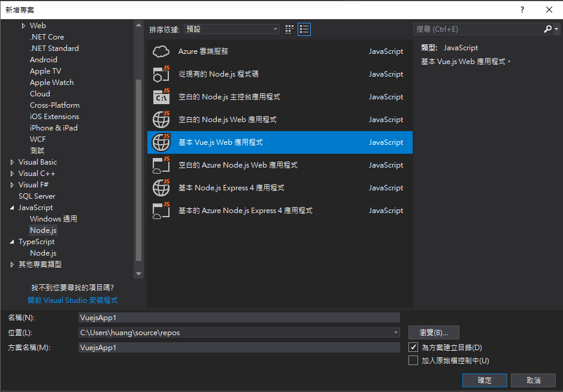
Task: Collapse the TypeScript tree node
Action: [12, 242]
